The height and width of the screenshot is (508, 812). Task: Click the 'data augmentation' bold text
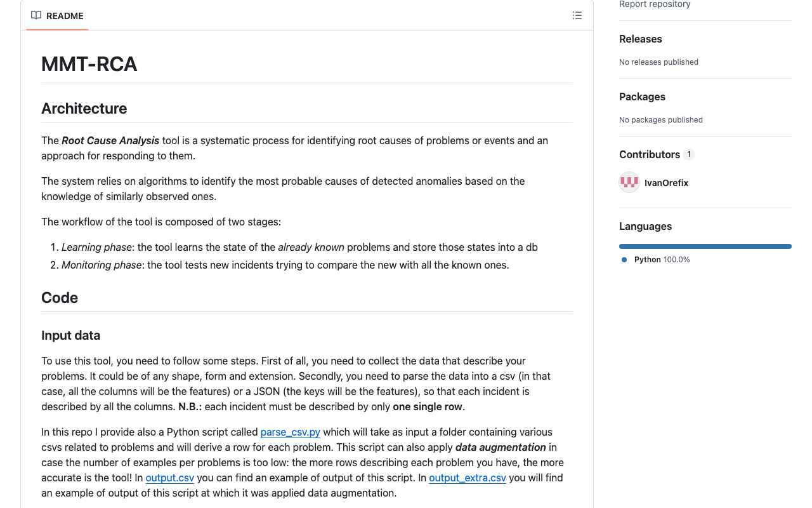501,447
